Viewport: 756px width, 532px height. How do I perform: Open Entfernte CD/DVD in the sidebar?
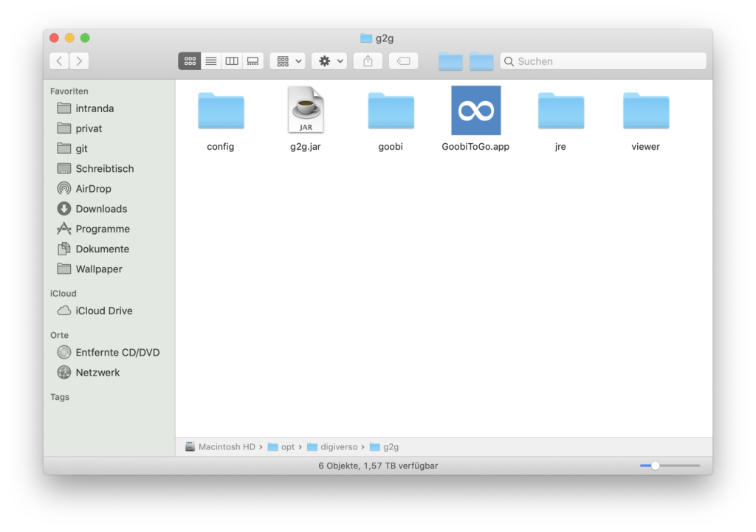click(x=109, y=352)
